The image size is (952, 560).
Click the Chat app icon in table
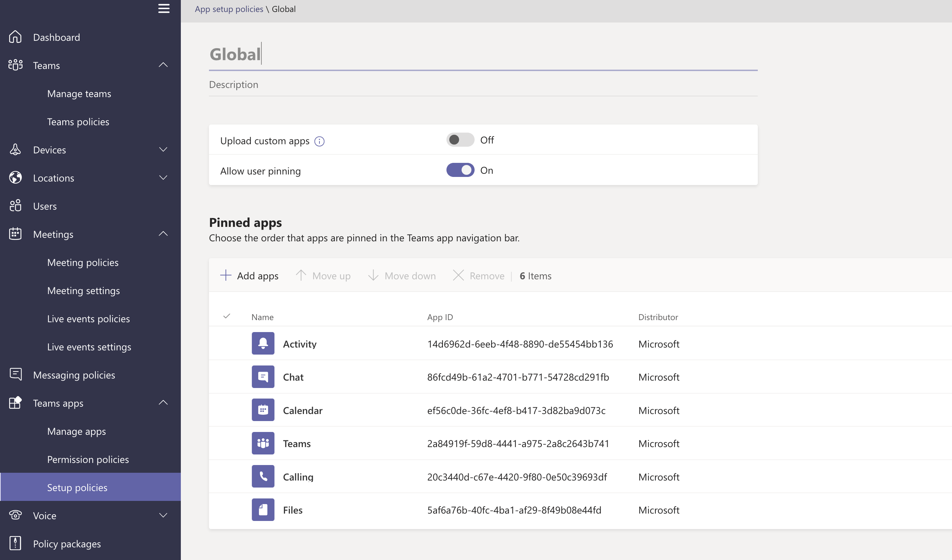[x=263, y=377]
